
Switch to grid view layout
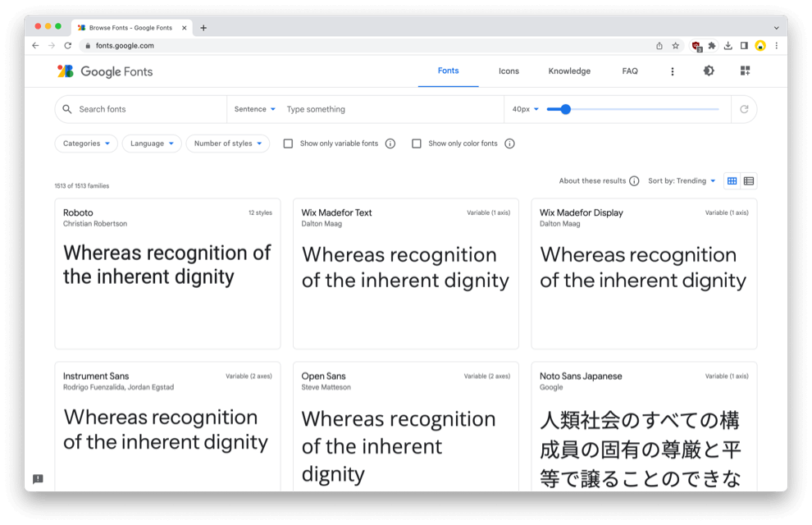(732, 181)
